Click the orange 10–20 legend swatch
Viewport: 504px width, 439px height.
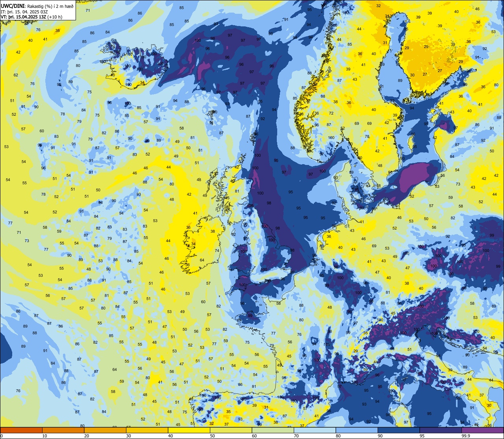click(x=63, y=430)
